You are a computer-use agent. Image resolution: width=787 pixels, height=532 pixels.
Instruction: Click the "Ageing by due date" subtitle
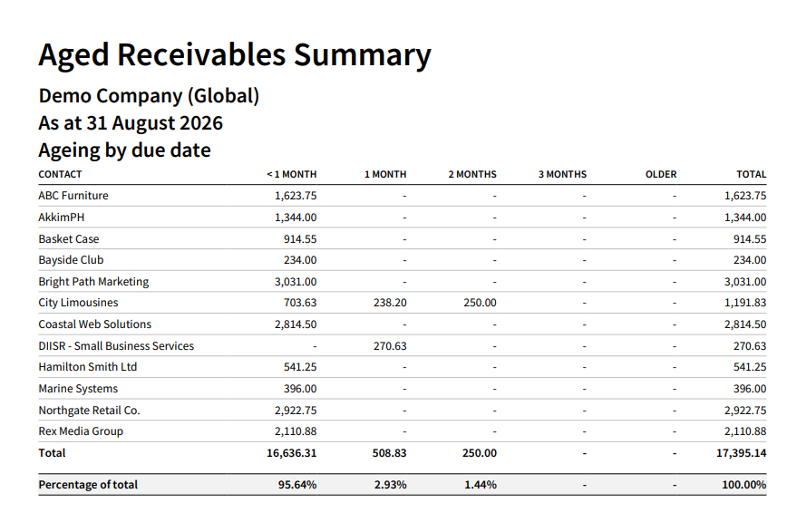[124, 150]
